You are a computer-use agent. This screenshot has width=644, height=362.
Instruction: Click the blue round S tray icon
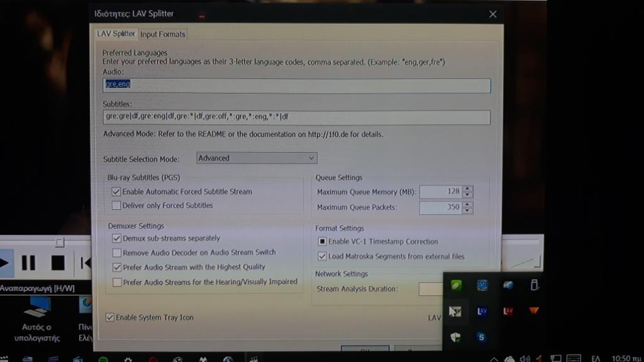[481, 337]
